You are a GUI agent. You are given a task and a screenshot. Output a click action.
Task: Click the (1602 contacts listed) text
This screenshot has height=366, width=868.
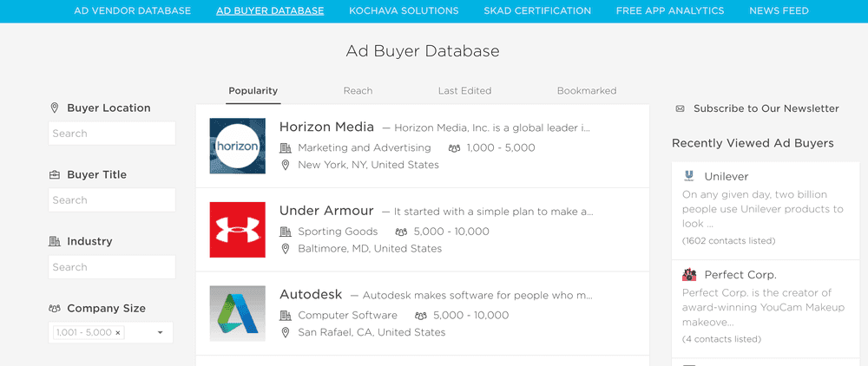click(728, 241)
